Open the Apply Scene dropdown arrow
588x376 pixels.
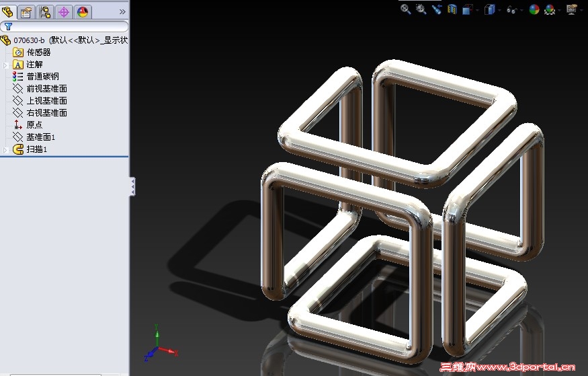click(560, 10)
